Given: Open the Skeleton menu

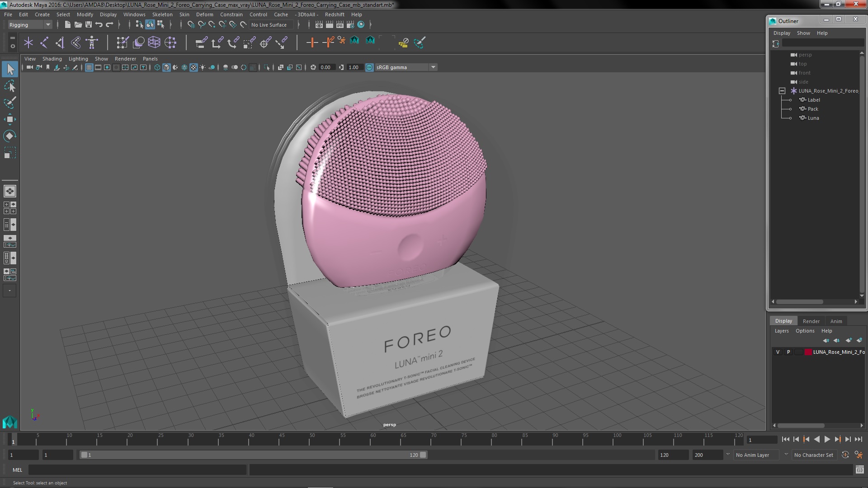Looking at the screenshot, I should 162,14.
